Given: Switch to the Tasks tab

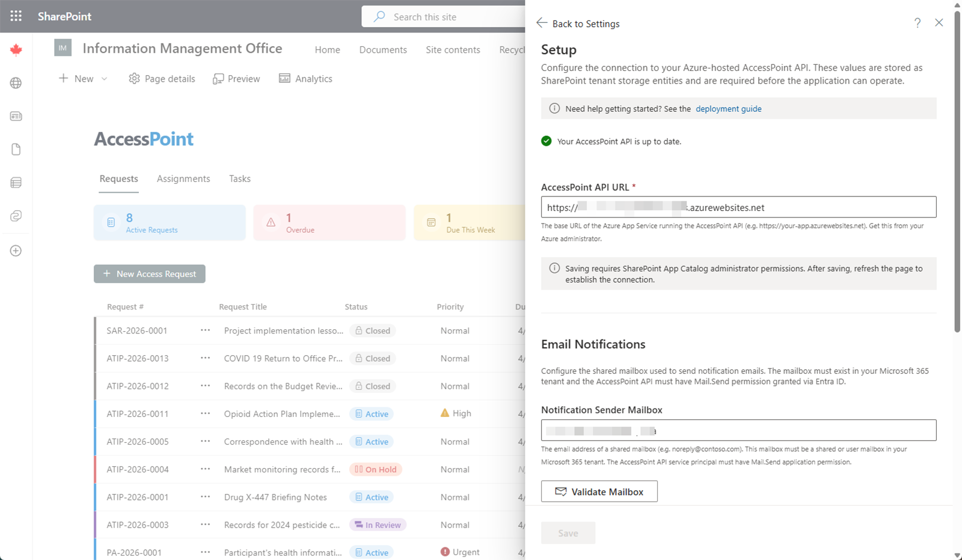Looking at the screenshot, I should point(239,178).
